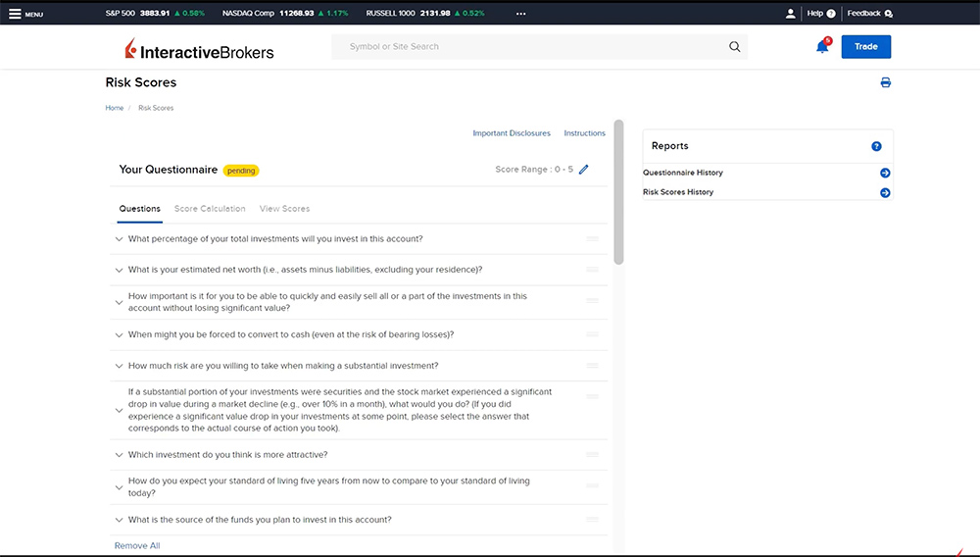Viewport: 980px width, 557px height.
Task: Open Risk Scores History arrow icon
Action: 884,193
